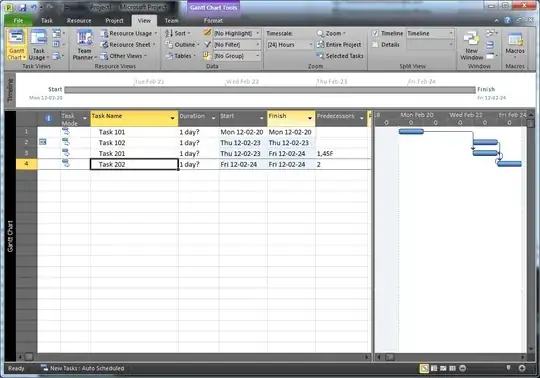
Task: Zoom to Selected Tasks
Action: [340, 56]
